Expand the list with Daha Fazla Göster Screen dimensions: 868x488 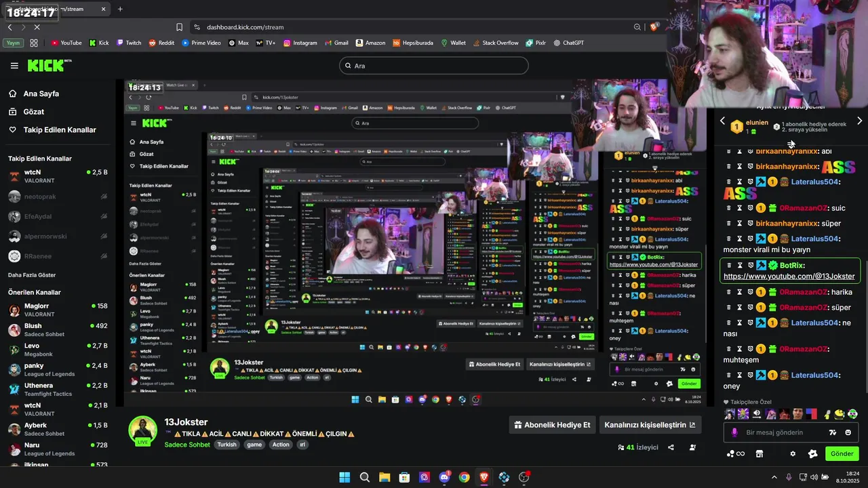click(x=32, y=275)
